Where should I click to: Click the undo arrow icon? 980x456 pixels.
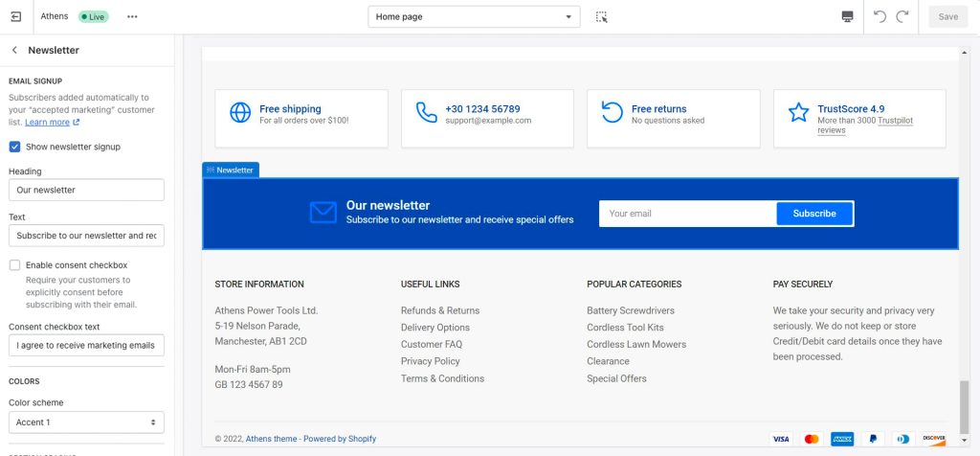click(880, 17)
